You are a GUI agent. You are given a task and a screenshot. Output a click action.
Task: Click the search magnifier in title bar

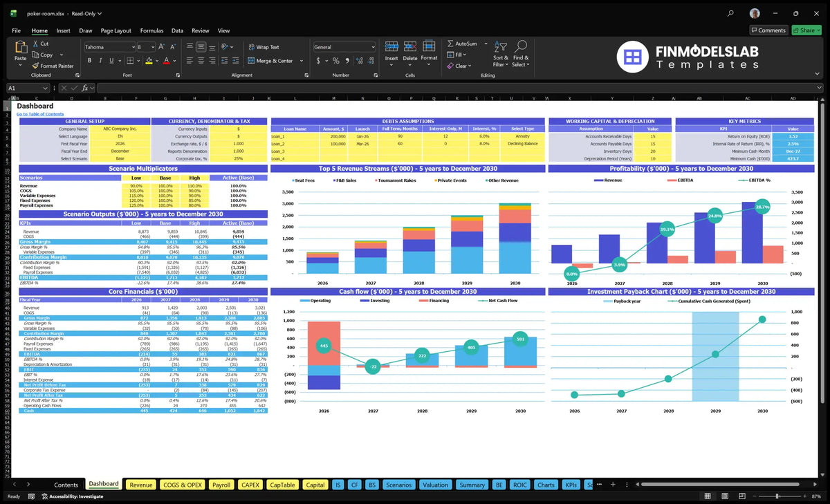click(731, 13)
